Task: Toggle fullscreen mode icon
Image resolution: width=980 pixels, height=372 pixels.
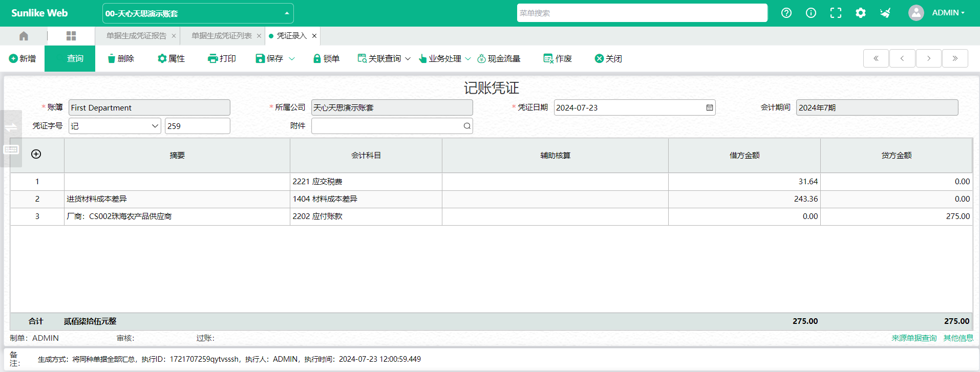Action: tap(836, 13)
